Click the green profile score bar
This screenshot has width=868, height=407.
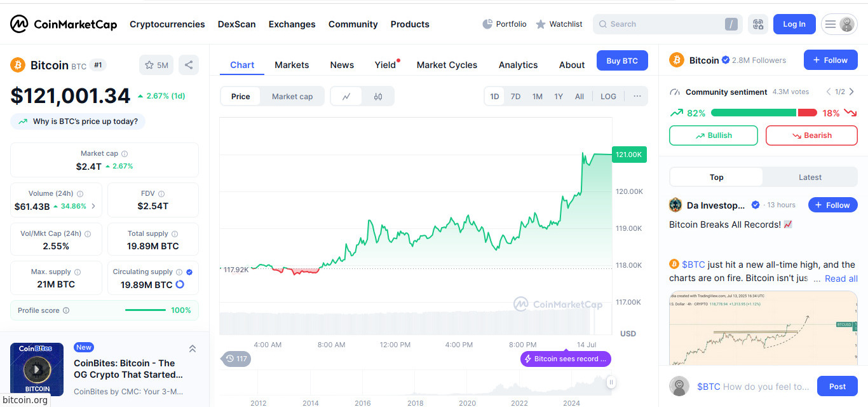coord(146,310)
